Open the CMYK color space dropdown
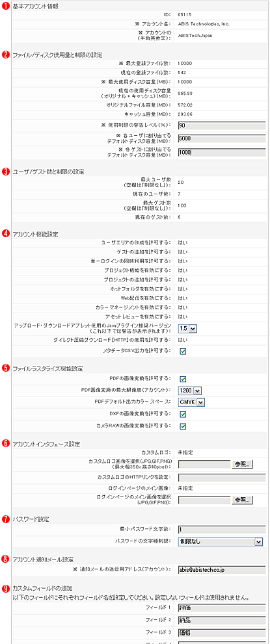 pyautogui.click(x=191, y=402)
